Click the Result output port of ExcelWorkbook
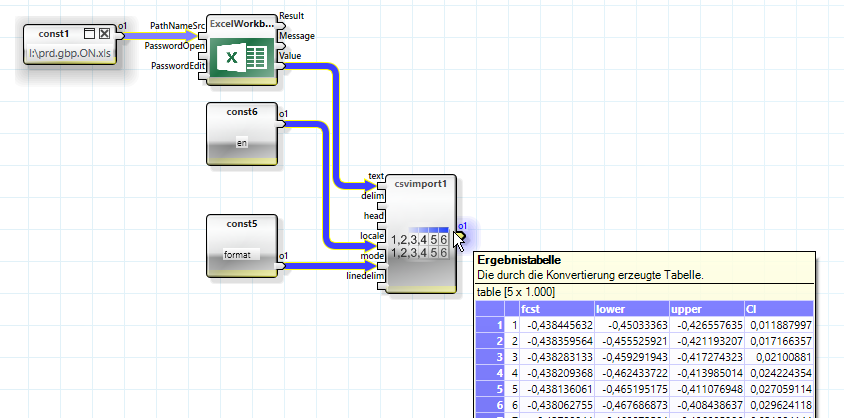844x418 pixels. [282, 25]
